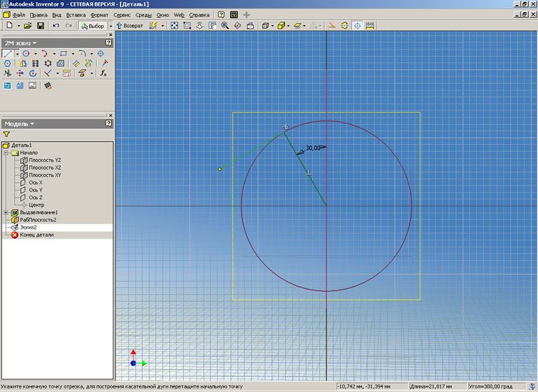Viewport: 538px width, 392px height.
Task: Click the Look At icon
Action: (x=250, y=25)
